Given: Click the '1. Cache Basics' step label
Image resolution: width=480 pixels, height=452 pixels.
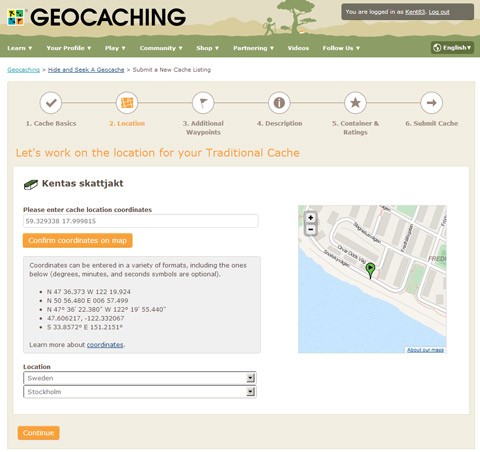Looking at the screenshot, I should pyautogui.click(x=51, y=123).
